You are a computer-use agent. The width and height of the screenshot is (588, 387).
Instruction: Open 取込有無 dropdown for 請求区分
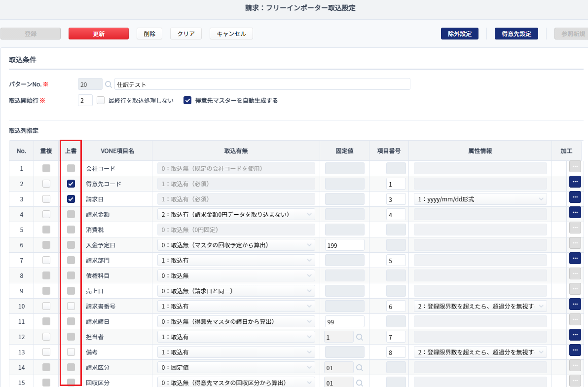point(236,367)
